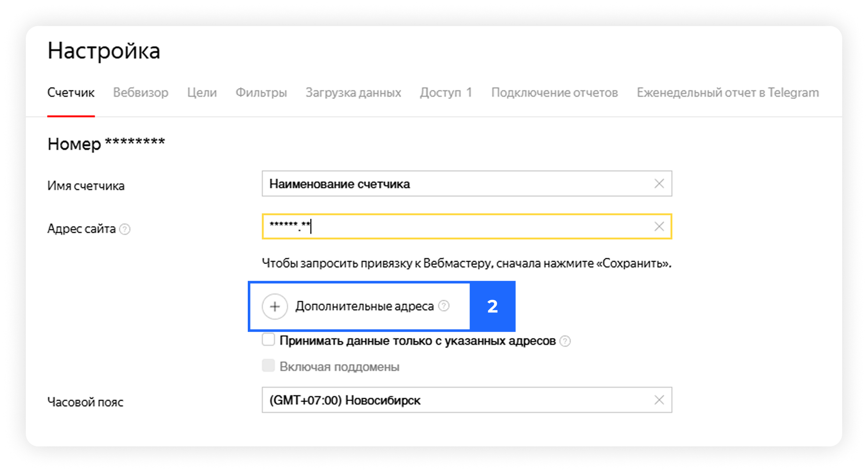Clear the time zone field
The height and width of the screenshot is (472, 868).
click(659, 400)
